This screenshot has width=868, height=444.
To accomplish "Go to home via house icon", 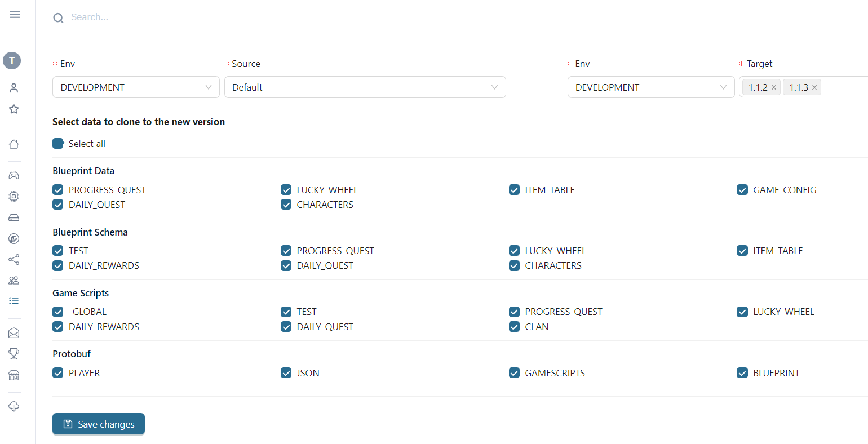I will point(14,144).
